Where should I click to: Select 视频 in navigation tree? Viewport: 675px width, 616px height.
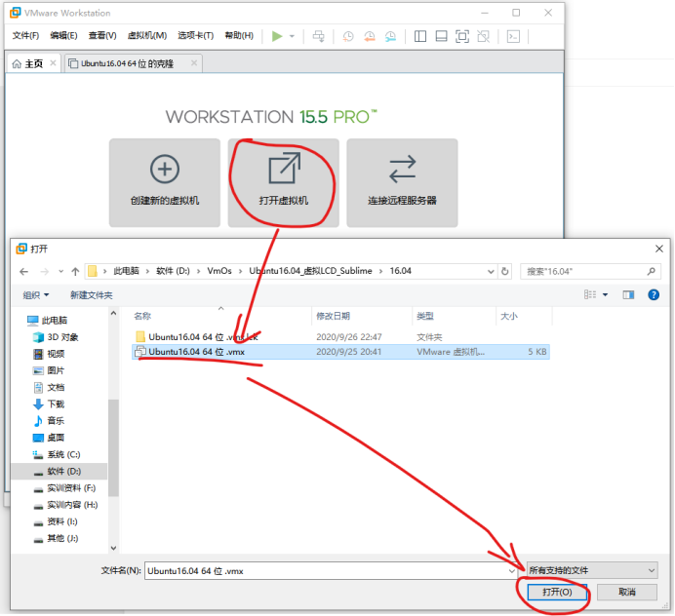coord(48,354)
